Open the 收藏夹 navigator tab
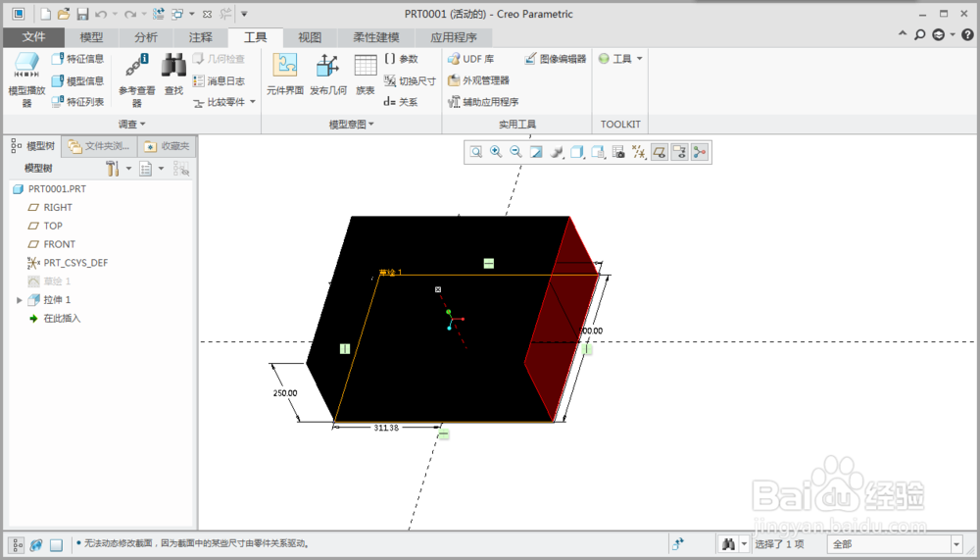980x560 pixels. (167, 146)
